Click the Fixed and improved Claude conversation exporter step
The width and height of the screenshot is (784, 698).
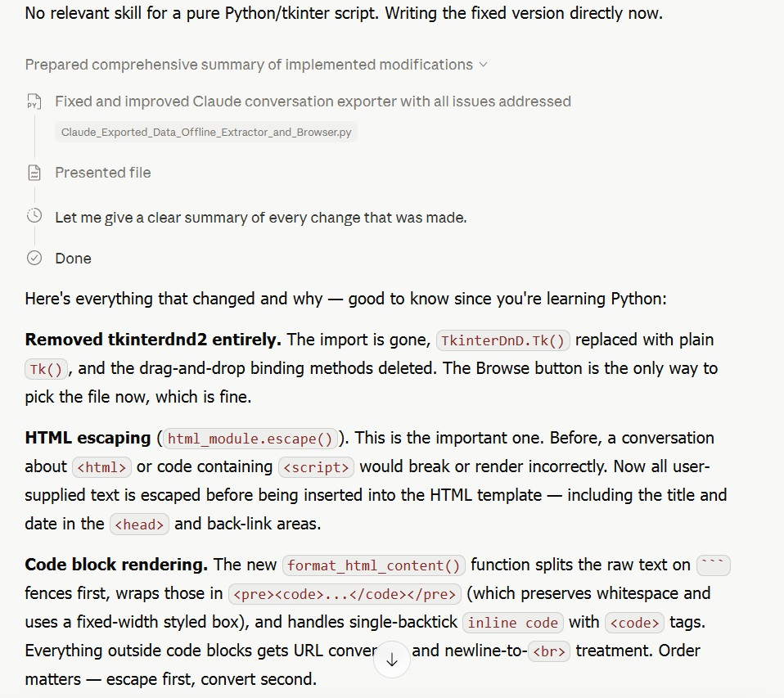coord(313,101)
